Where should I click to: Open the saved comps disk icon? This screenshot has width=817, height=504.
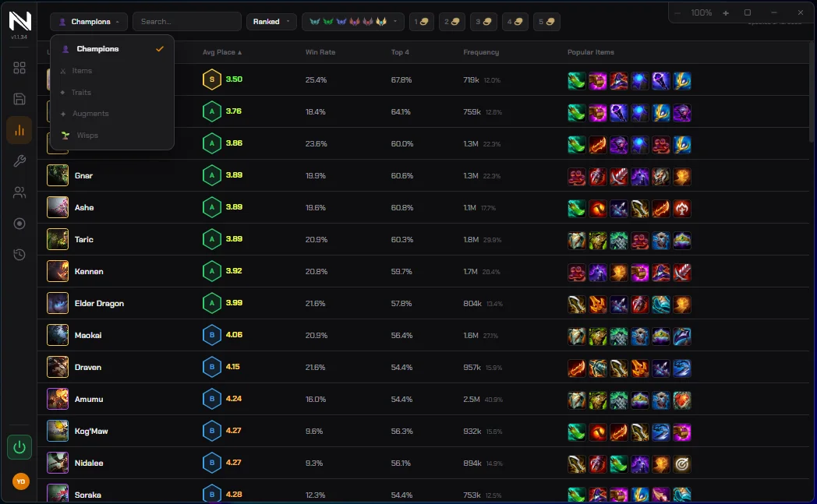click(19, 99)
